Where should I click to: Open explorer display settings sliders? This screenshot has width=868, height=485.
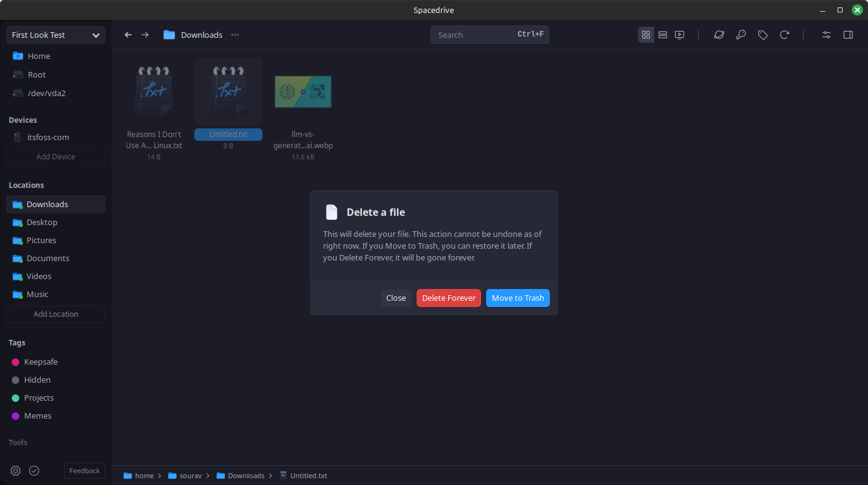(826, 35)
